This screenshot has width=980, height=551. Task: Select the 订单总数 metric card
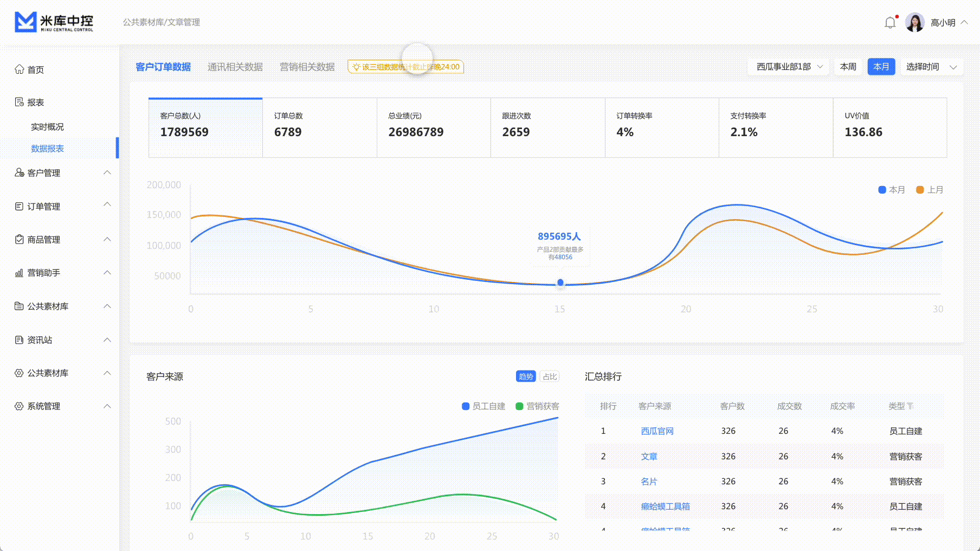click(320, 127)
